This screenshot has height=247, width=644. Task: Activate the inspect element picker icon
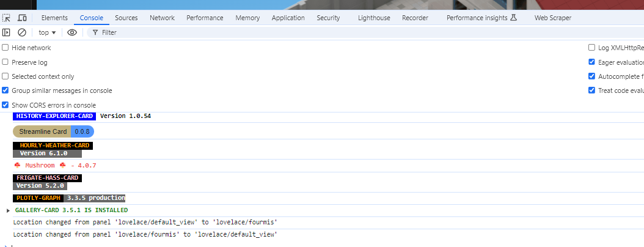[x=6, y=18]
